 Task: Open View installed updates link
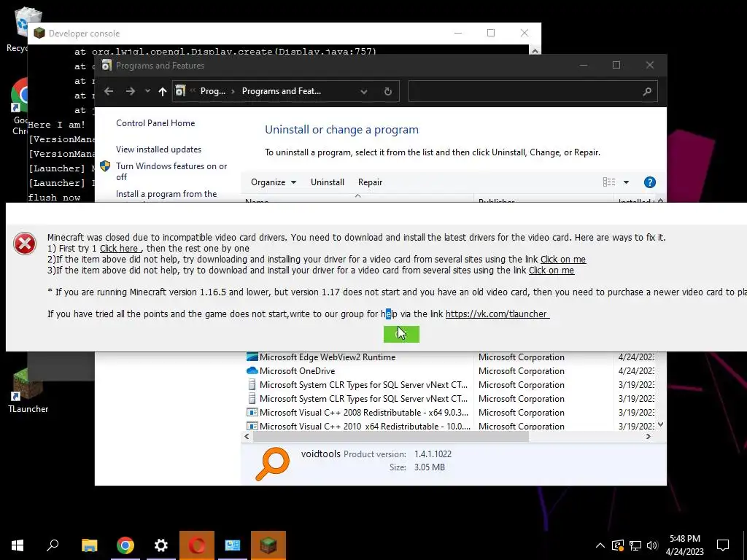click(158, 149)
